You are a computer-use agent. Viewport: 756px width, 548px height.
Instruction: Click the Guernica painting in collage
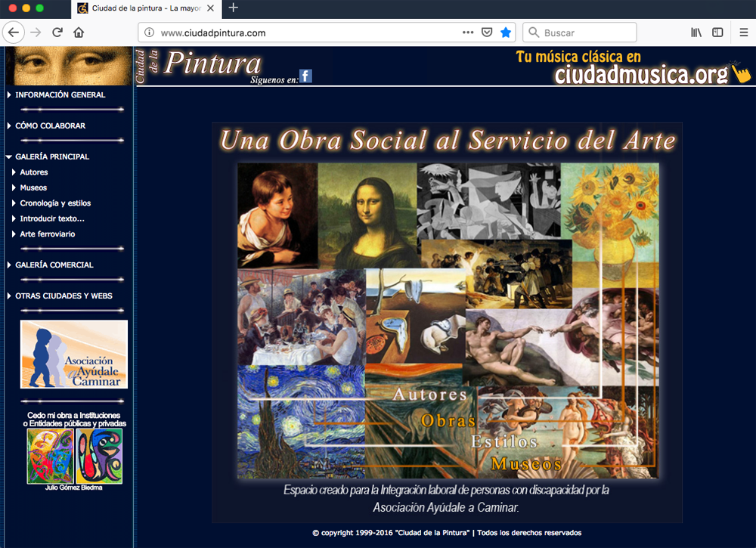(x=489, y=200)
